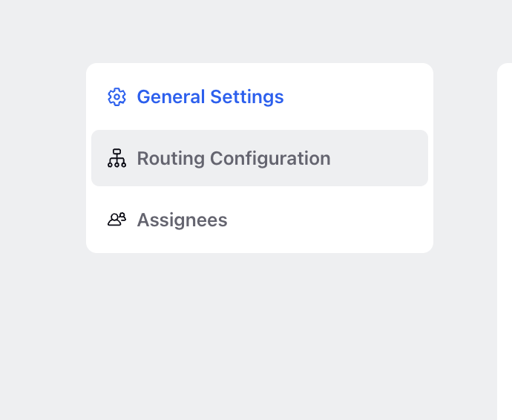Screen dimensions: 512x420
Task: Click the blue gear icon
Action: 116,96
